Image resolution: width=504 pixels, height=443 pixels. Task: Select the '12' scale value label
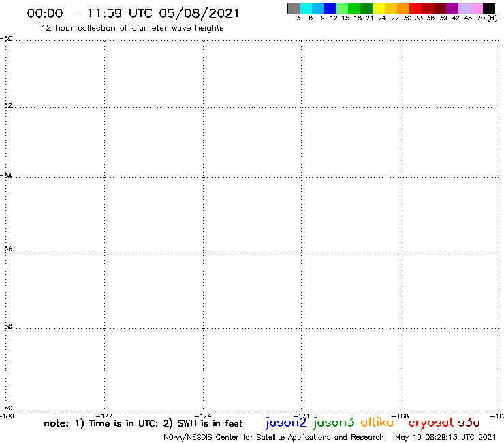[334, 18]
